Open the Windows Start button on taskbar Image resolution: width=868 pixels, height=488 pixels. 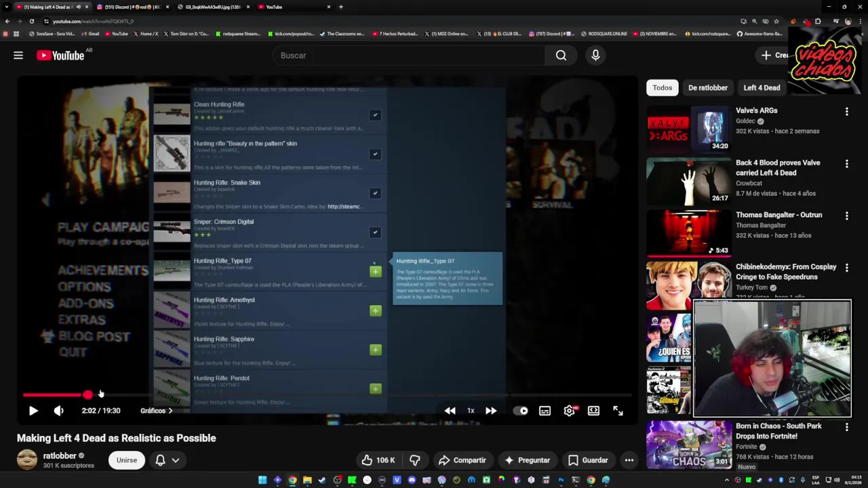click(x=262, y=480)
